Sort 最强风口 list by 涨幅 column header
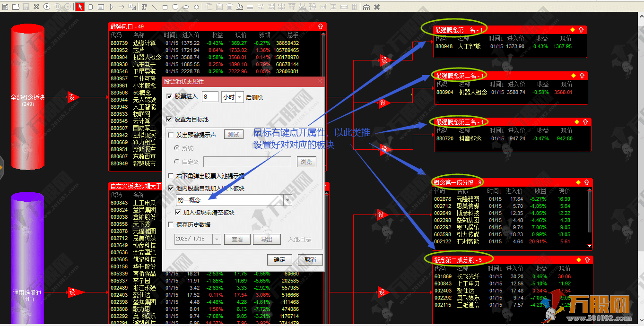The image size is (644, 326). pos(264,35)
